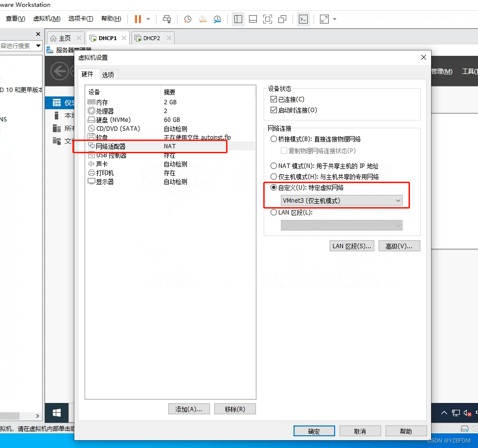
Task: Select the USB 控制器 device row
Action: [x=170, y=155]
